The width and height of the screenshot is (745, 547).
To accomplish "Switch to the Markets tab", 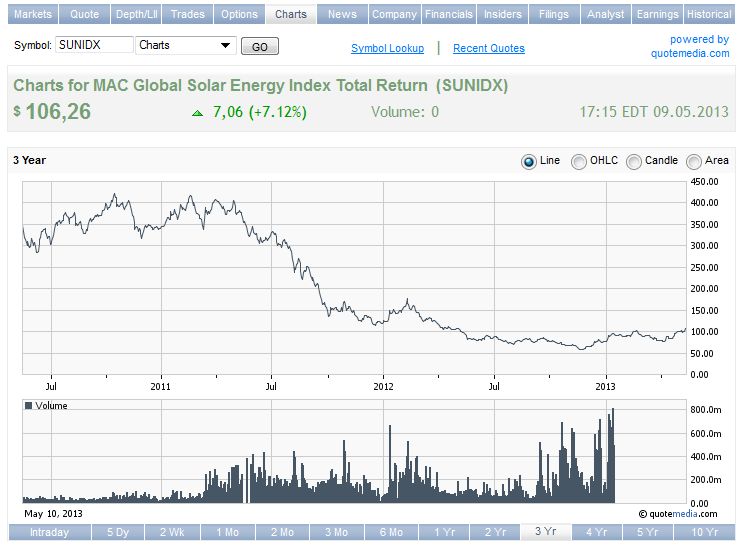I will pyautogui.click(x=33, y=14).
